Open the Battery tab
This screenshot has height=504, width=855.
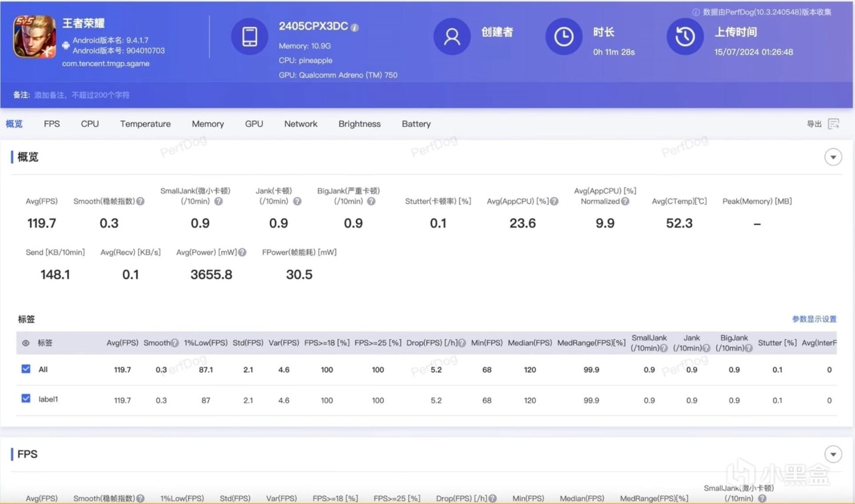(416, 123)
